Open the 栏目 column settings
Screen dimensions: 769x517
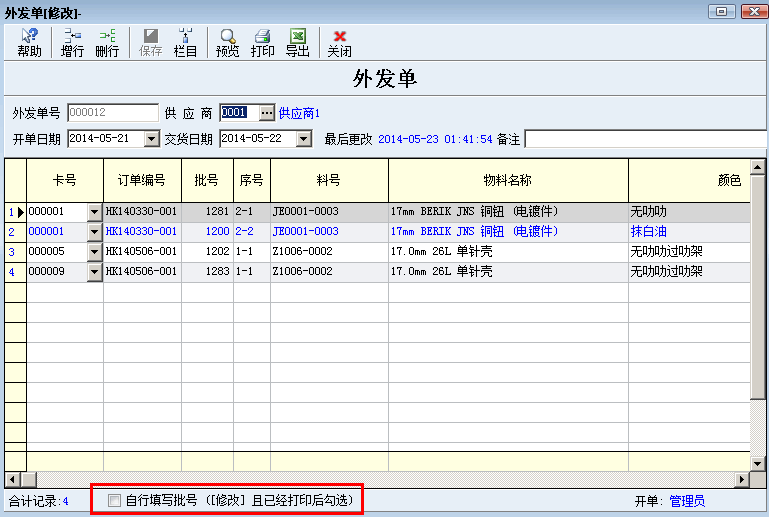(x=185, y=43)
